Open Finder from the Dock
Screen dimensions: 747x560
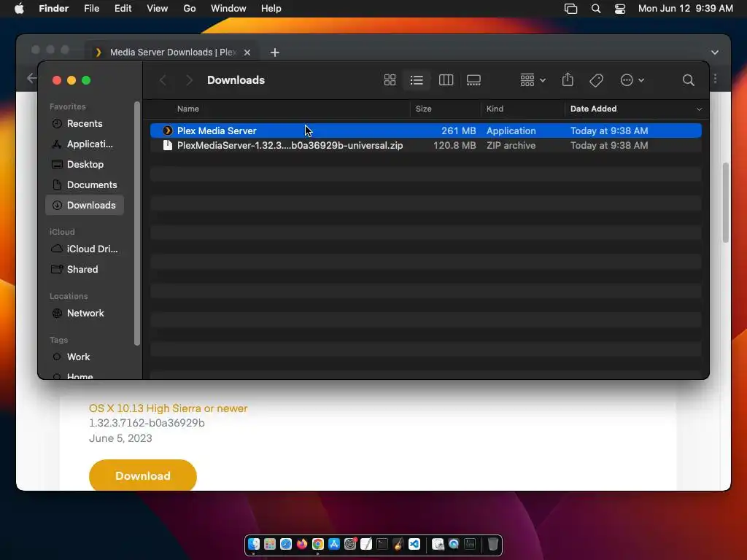[x=254, y=544]
